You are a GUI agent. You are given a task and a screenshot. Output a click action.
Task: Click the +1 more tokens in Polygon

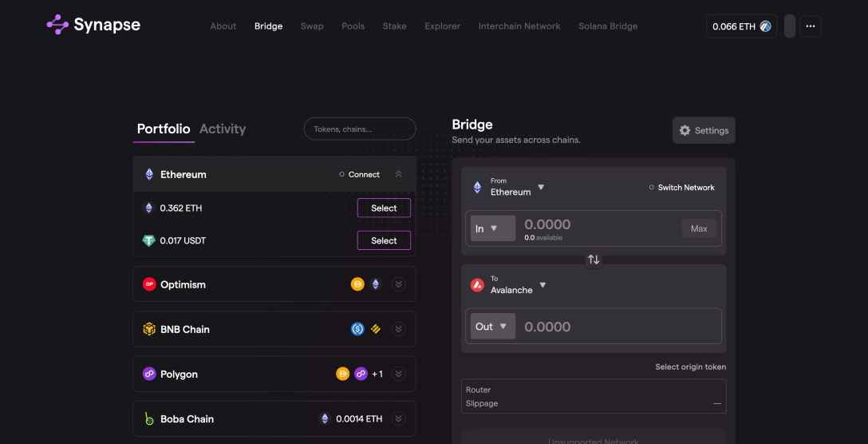click(377, 375)
